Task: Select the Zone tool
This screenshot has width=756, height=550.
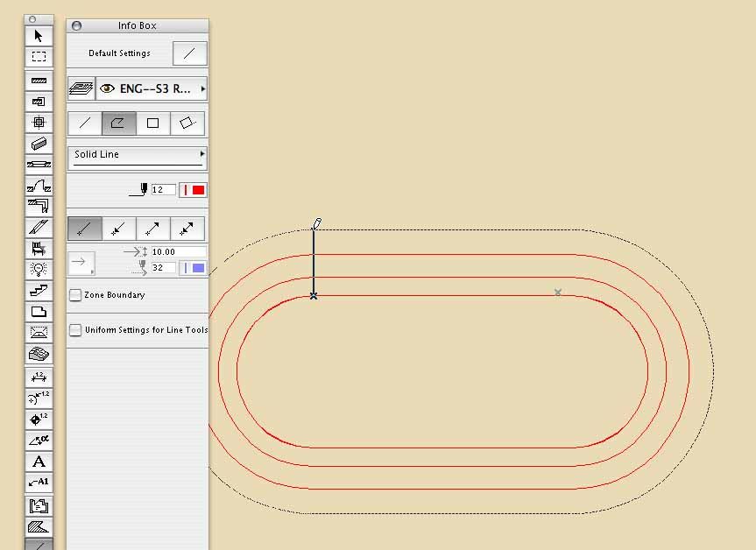Action: coord(39,506)
